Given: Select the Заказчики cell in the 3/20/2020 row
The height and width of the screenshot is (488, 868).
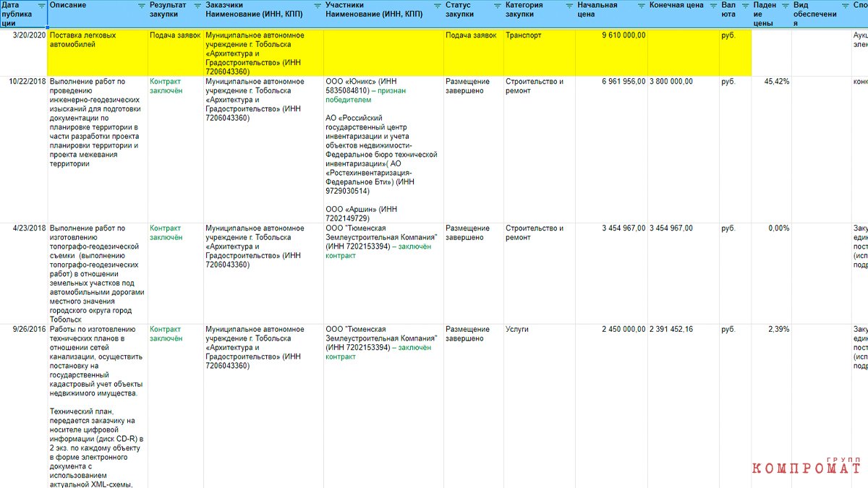Looking at the screenshot, I should [263, 52].
